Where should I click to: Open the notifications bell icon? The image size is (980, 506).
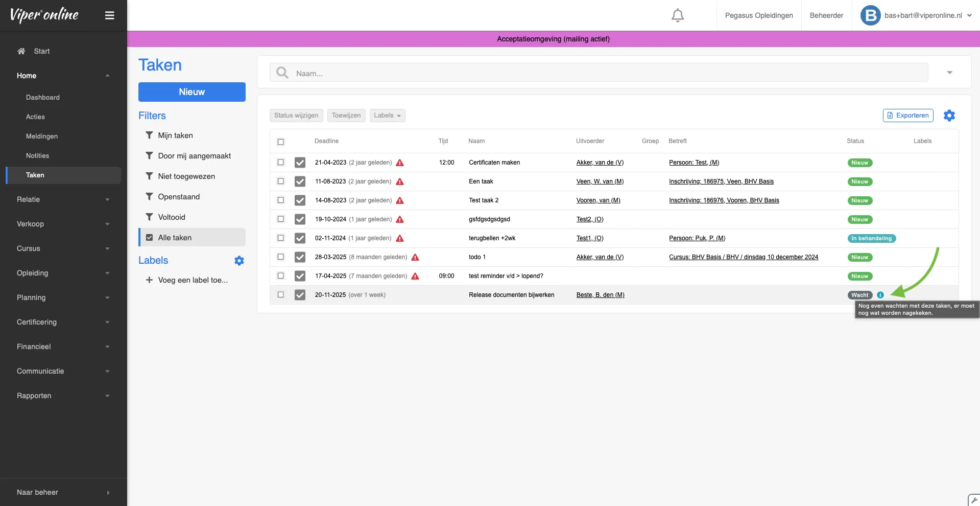[677, 15]
